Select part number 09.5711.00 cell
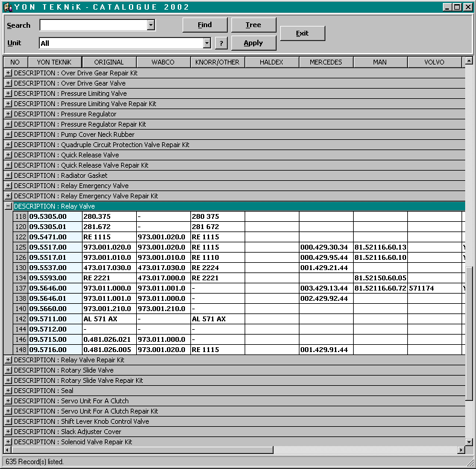This screenshot has width=476, height=469. [x=55, y=319]
